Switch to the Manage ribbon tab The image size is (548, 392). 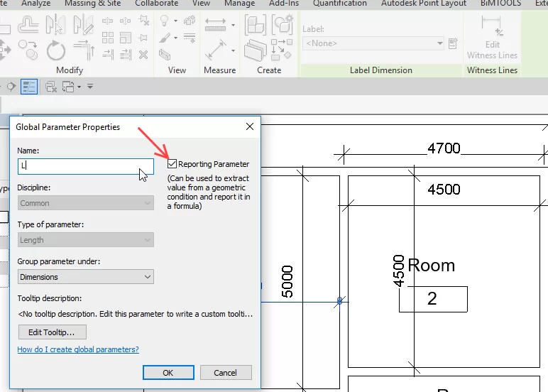tap(239, 4)
